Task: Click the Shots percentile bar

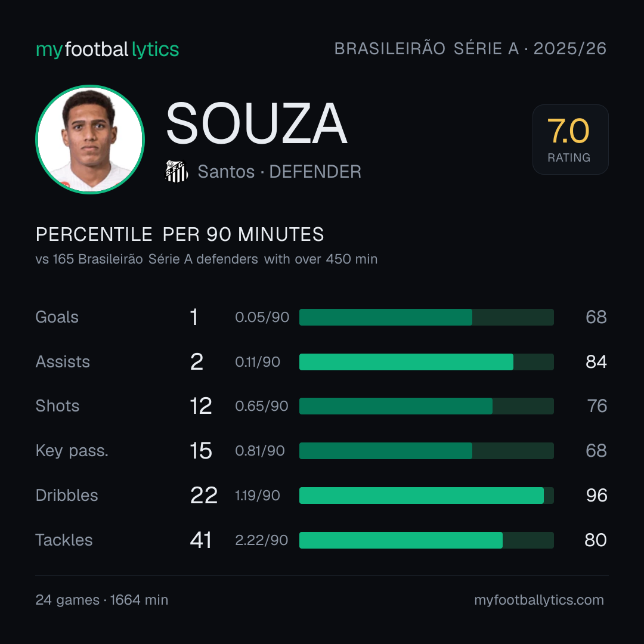Action: click(426, 406)
